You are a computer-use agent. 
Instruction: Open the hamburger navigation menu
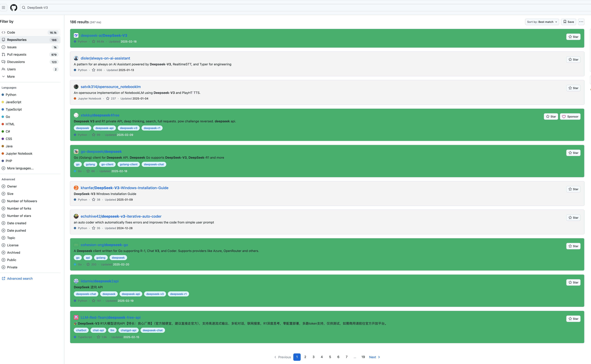coord(3,7)
